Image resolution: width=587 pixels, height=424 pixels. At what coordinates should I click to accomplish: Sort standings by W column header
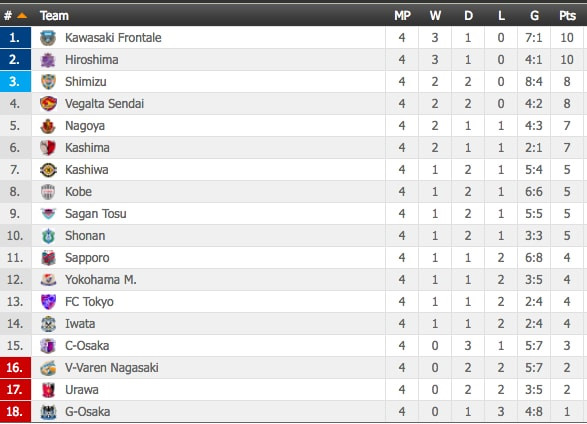pyautogui.click(x=435, y=16)
